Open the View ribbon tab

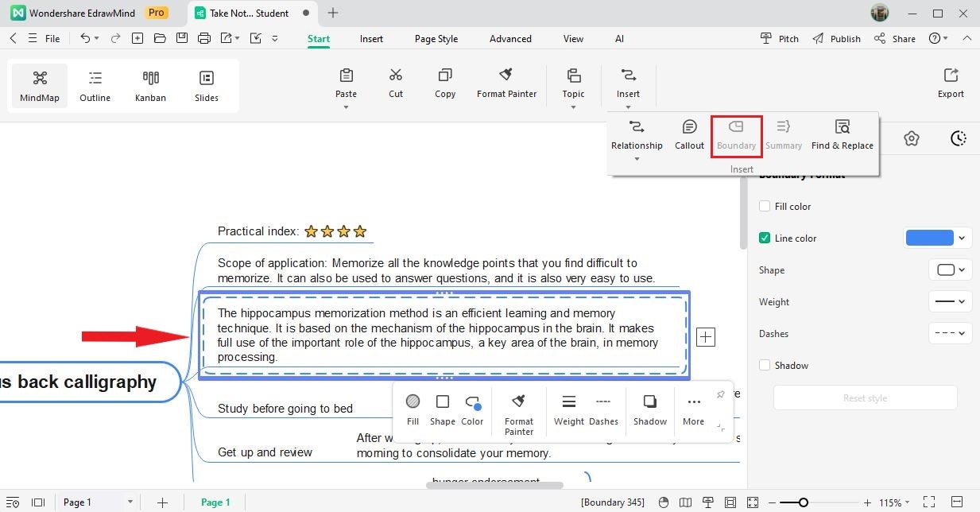pos(573,39)
